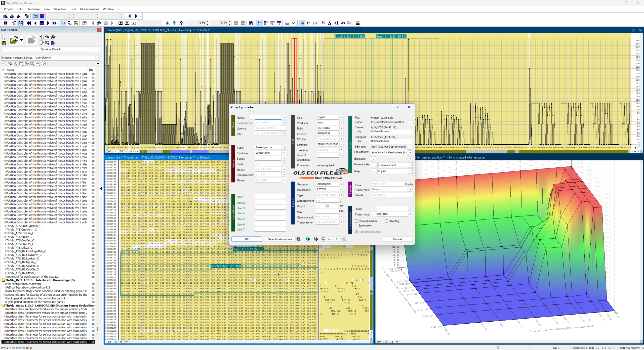Toggle the 16-bit display mode button
Screen dimensions: 644x350
pyautogui.click(x=266, y=23)
